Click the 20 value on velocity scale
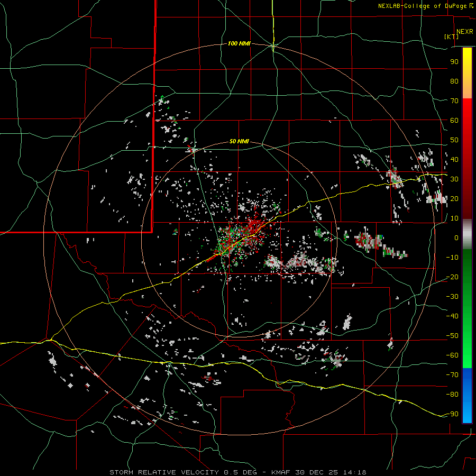The height and width of the screenshot is (476, 476). tap(454, 198)
